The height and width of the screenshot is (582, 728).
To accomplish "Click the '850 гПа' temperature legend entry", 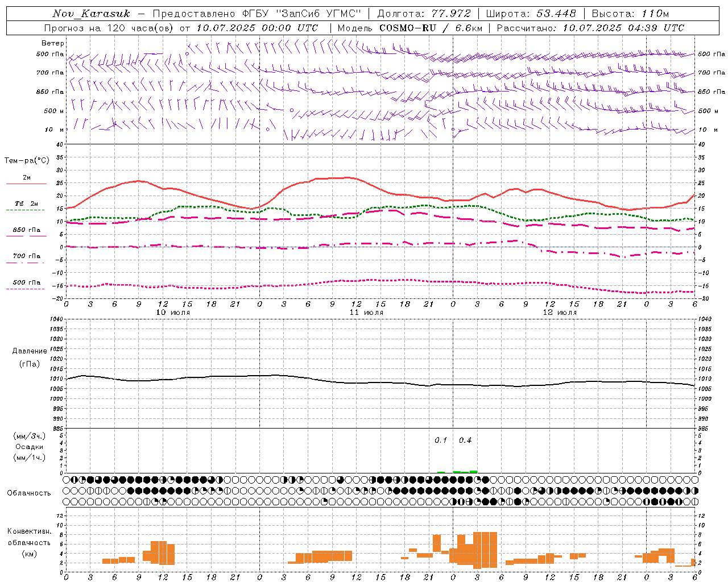I will tap(27, 230).
